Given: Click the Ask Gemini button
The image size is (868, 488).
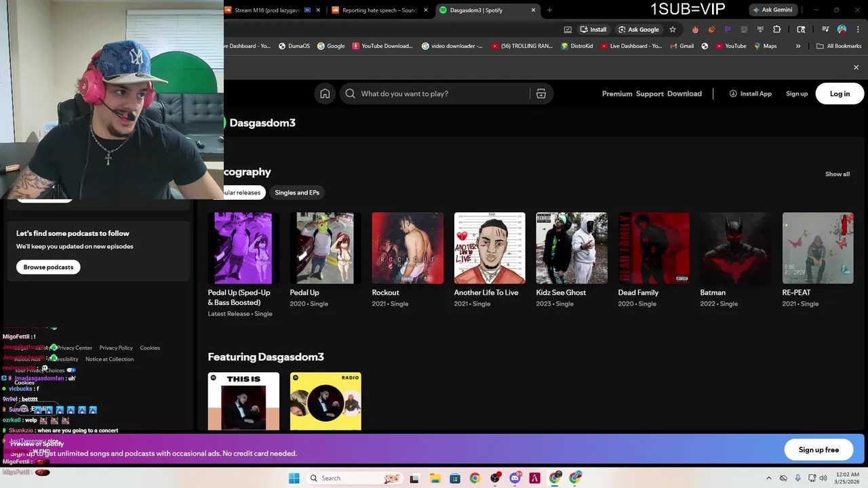Looking at the screenshot, I should [x=772, y=9].
